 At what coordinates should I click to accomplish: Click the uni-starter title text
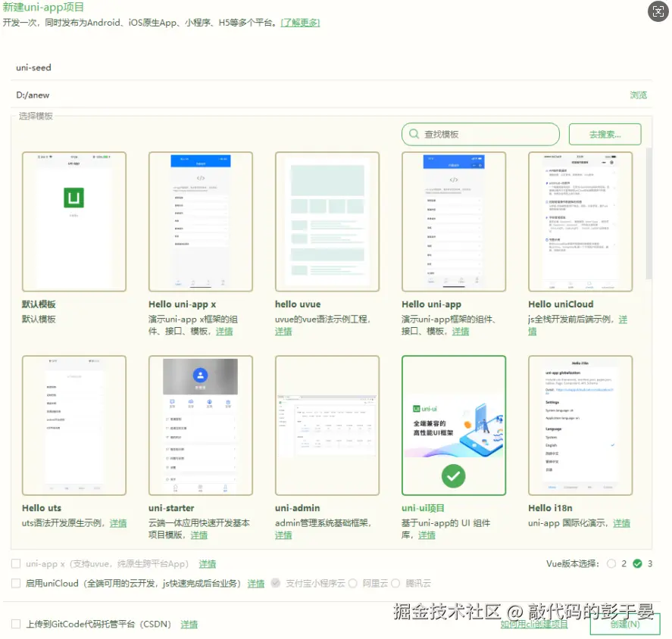pos(171,508)
